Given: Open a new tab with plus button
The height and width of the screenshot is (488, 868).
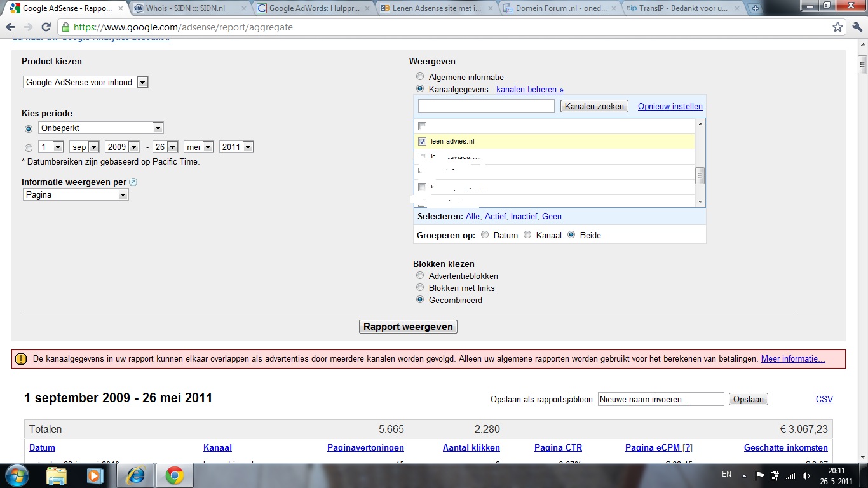Looking at the screenshot, I should point(755,8).
